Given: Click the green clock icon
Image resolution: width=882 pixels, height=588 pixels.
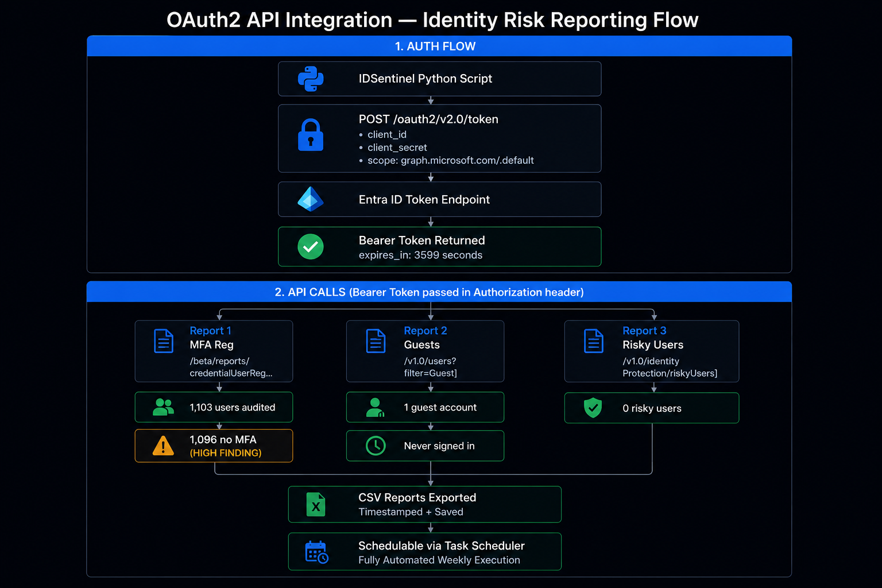Looking at the screenshot, I should point(376,446).
